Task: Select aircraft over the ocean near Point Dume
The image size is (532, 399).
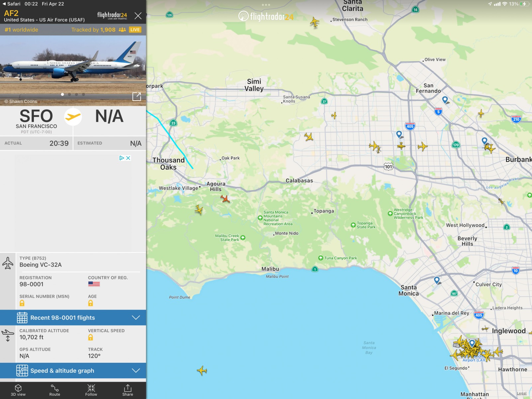Action: pos(202,370)
